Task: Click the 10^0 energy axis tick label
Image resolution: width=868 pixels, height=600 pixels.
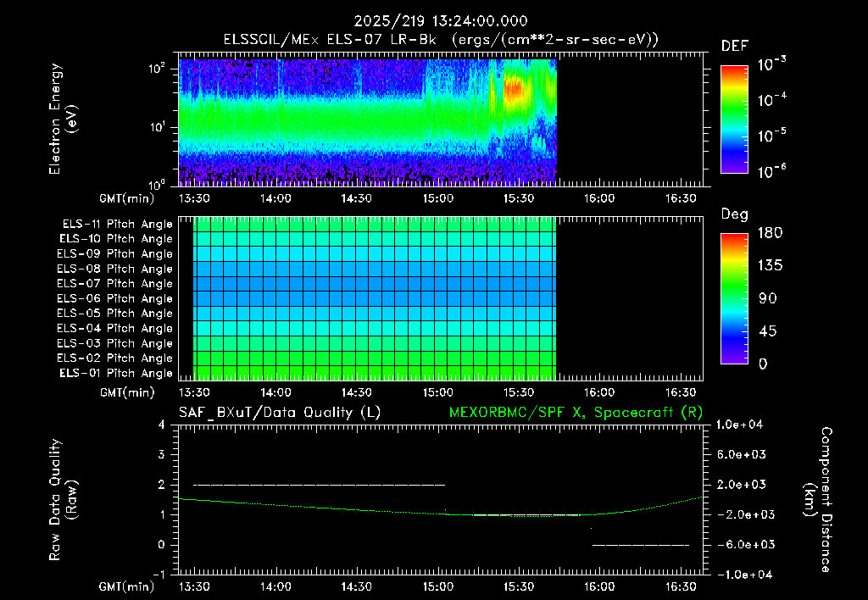Action: point(157,184)
